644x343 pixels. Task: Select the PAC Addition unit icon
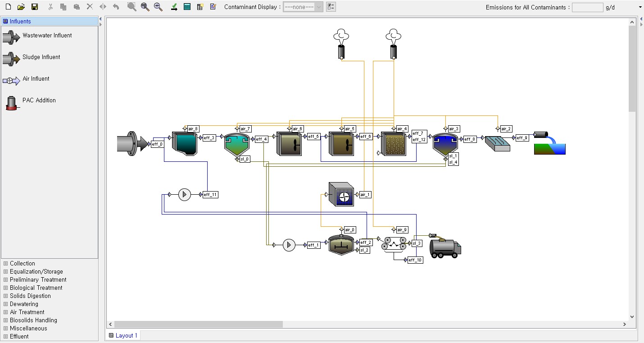click(11, 102)
